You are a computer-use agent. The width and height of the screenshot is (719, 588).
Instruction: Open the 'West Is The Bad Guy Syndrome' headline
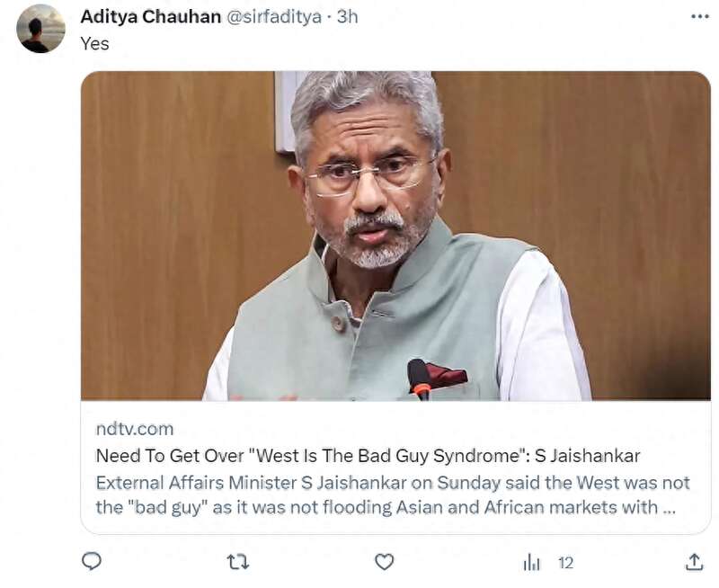click(368, 456)
